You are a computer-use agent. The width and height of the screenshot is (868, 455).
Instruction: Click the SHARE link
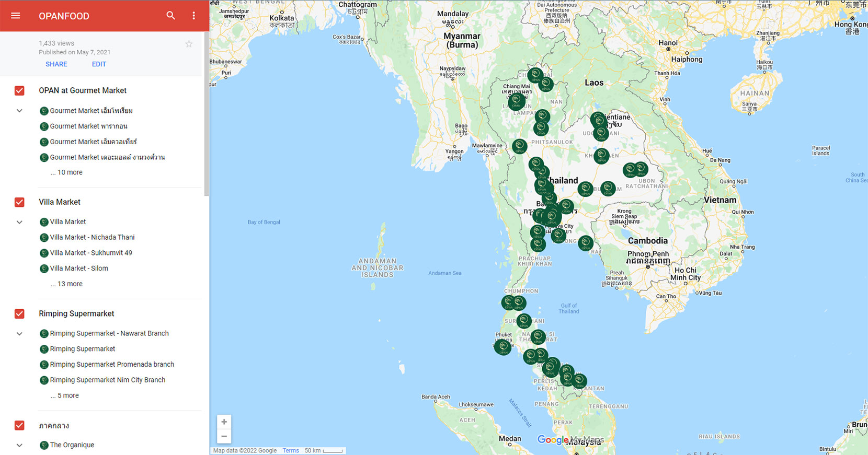pyautogui.click(x=56, y=64)
